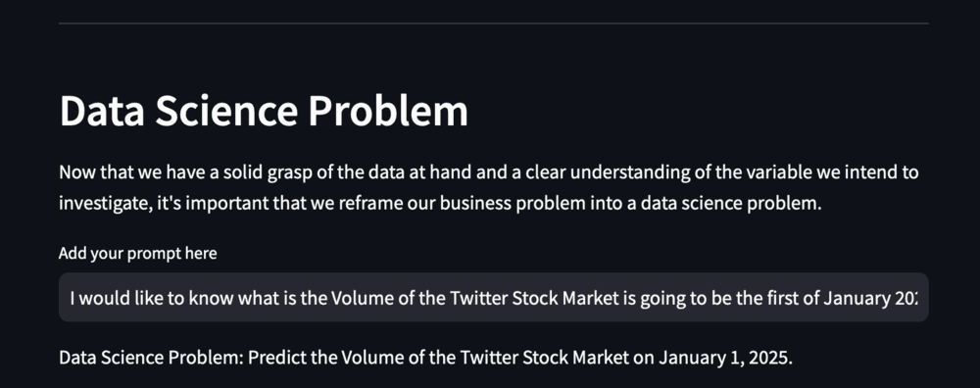This screenshot has height=388, width=980.
Task: Click the 'Add your prompt here' label
Action: pos(138,254)
